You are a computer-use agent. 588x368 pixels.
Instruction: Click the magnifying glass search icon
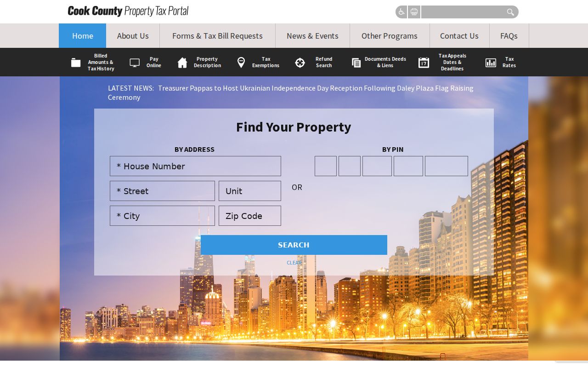click(510, 12)
